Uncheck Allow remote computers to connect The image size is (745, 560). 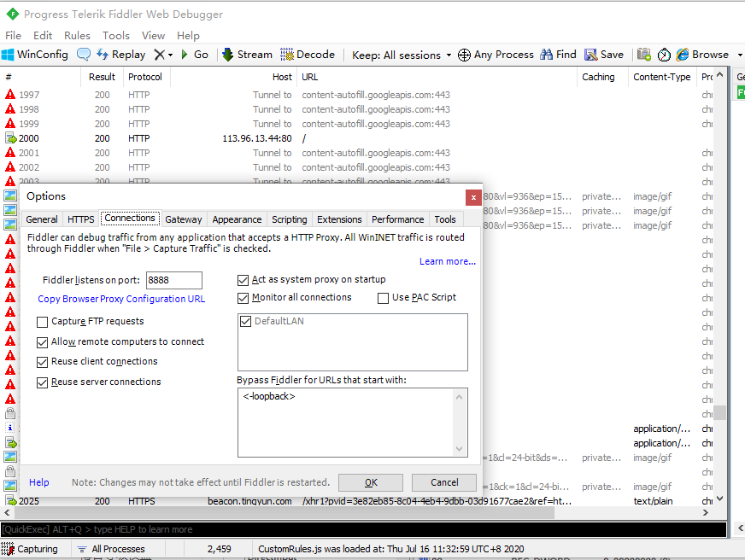pos(42,342)
